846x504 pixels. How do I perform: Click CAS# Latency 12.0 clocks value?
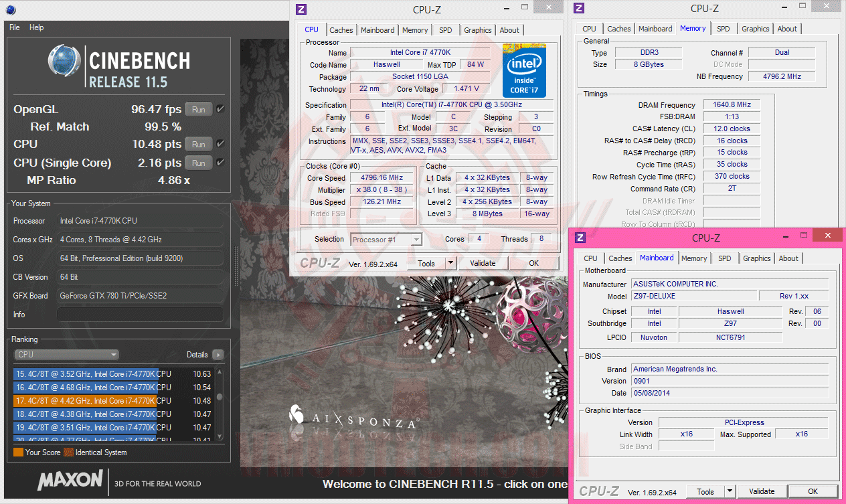pos(732,129)
